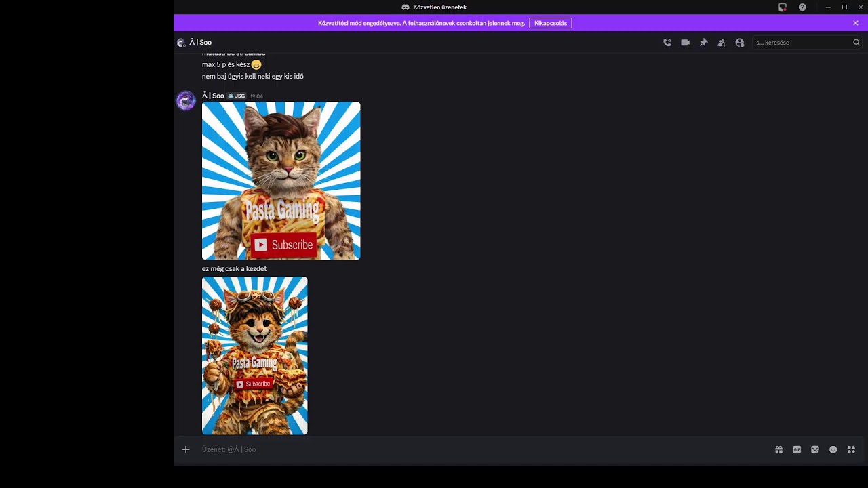Send a gift with the gift icon
The height and width of the screenshot is (488, 868).
779,449
